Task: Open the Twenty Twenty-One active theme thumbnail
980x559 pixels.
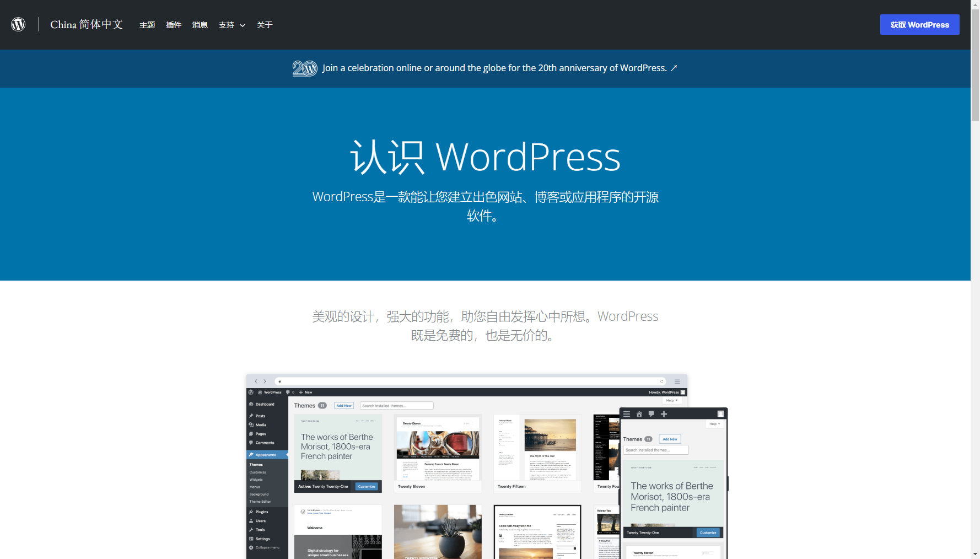Action: 338,453
